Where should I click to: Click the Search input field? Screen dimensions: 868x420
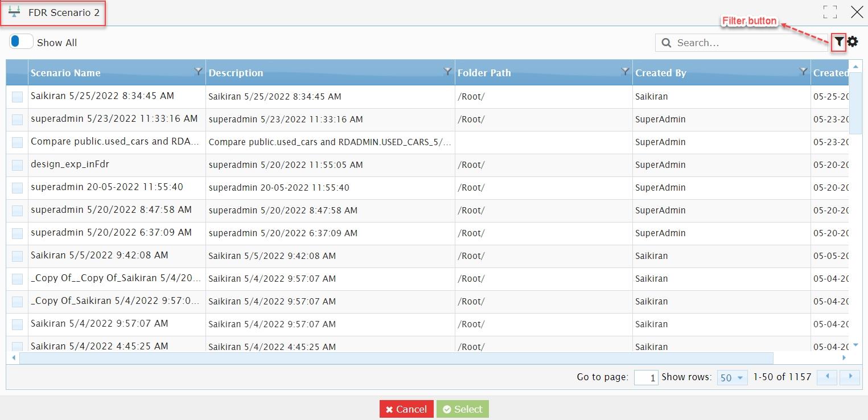(742, 43)
